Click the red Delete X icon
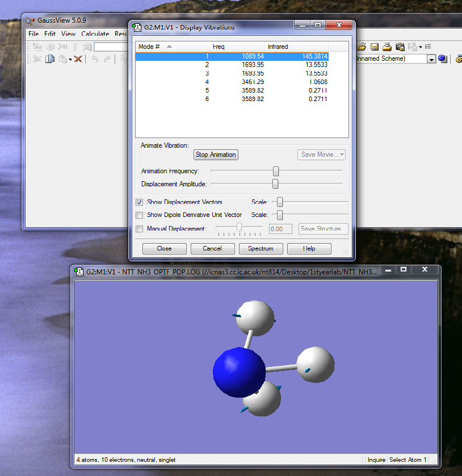This screenshot has width=462, height=476. tap(78, 59)
